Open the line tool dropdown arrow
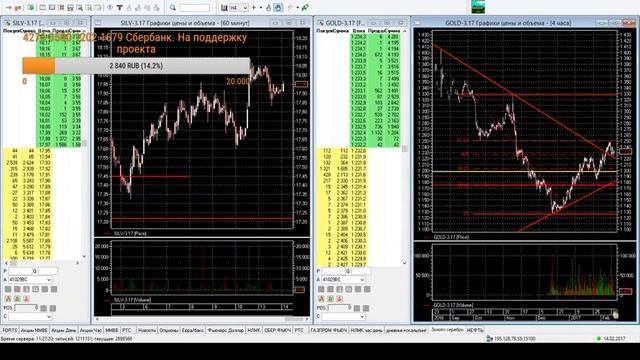This screenshot has width=640, height=360. click(297, 8)
